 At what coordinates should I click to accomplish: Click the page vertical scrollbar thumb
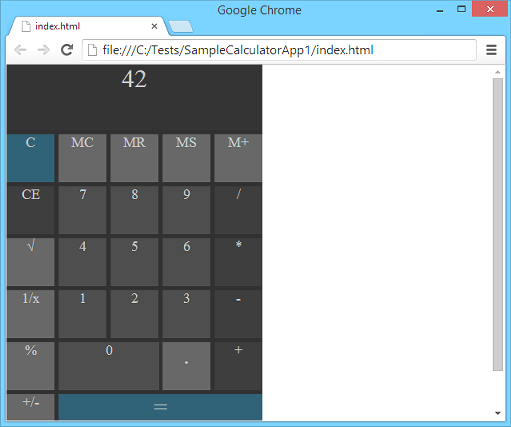point(498,224)
